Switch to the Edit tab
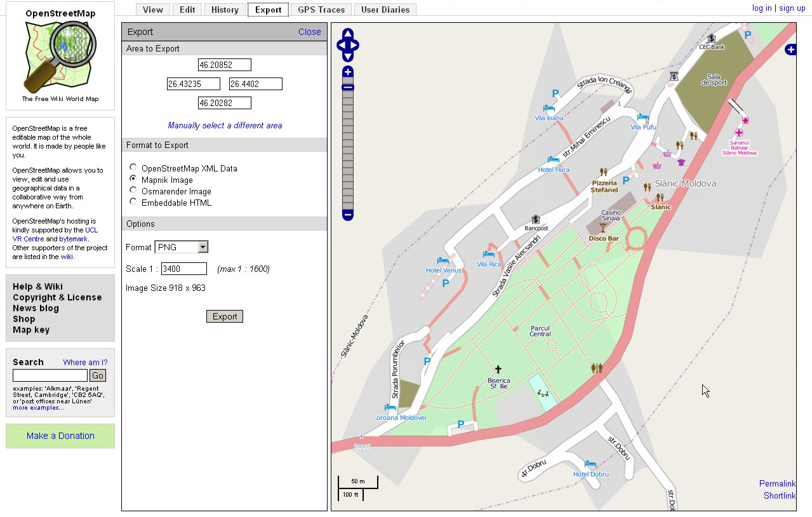The height and width of the screenshot is (517, 812). click(187, 10)
